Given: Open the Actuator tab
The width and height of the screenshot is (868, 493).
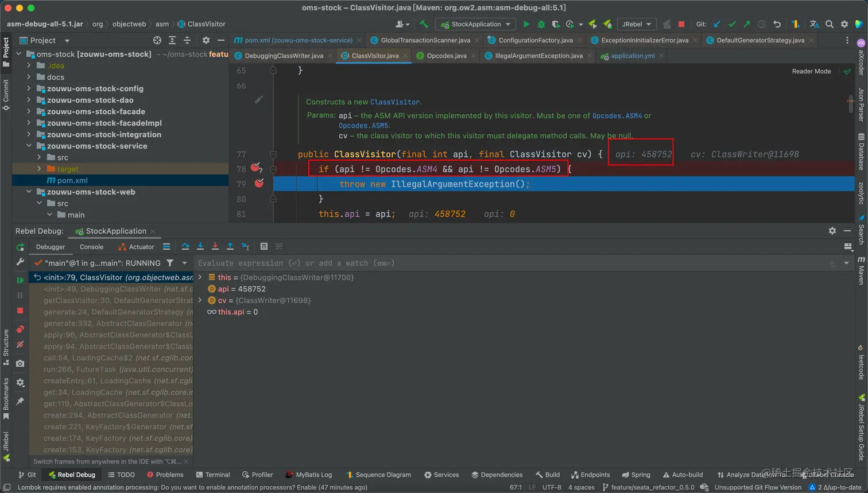Looking at the screenshot, I should 136,247.
